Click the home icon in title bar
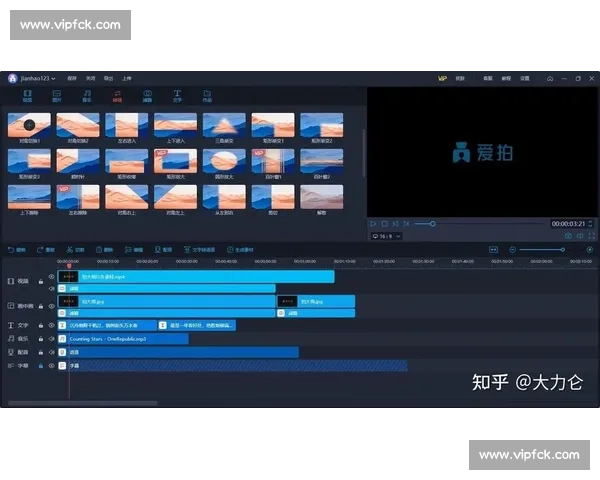 pyautogui.click(x=550, y=78)
